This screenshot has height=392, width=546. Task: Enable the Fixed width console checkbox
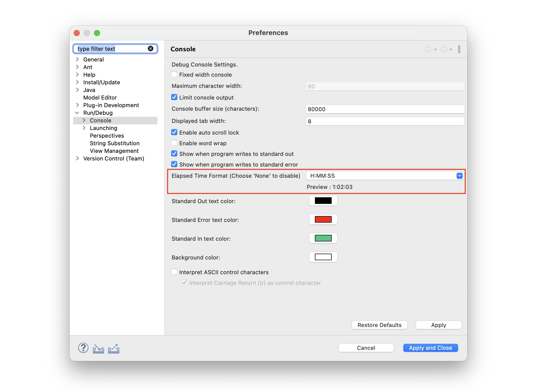(174, 74)
